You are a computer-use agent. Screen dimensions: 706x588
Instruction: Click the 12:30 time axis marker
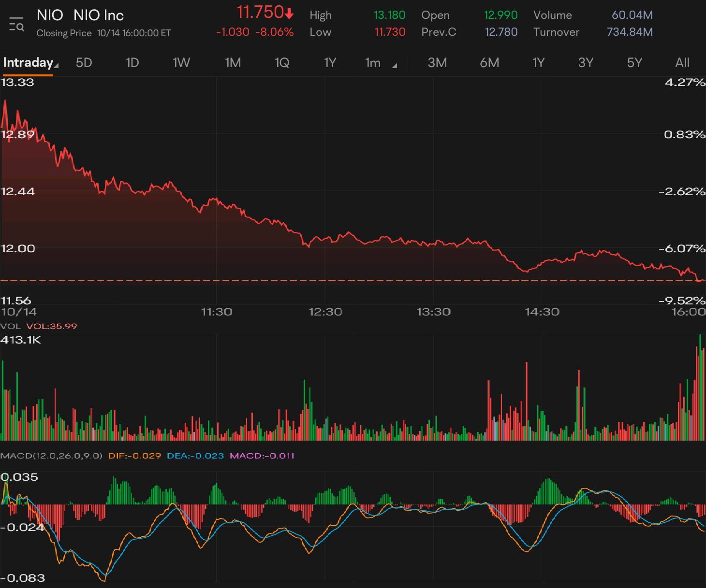pyautogui.click(x=325, y=312)
